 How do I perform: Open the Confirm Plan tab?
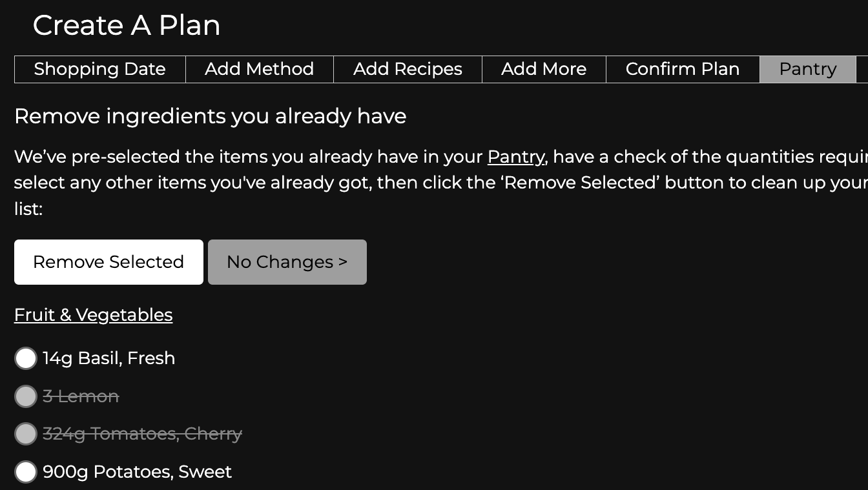click(682, 69)
